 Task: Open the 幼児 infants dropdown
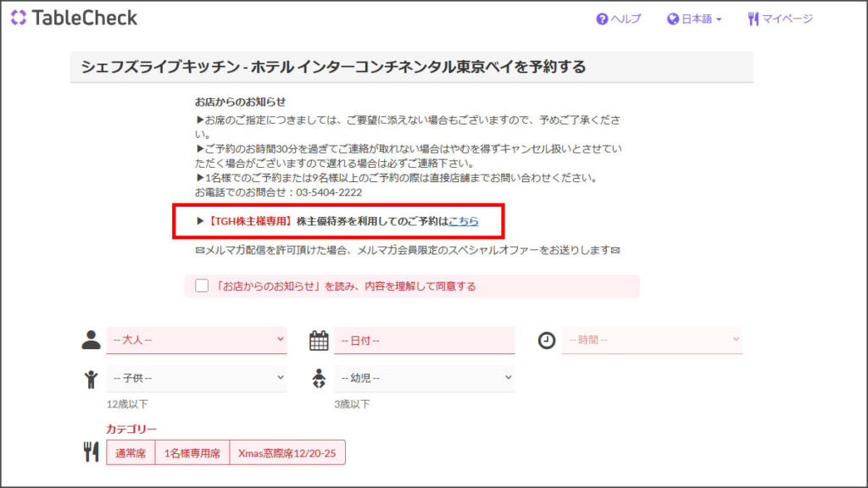point(425,378)
